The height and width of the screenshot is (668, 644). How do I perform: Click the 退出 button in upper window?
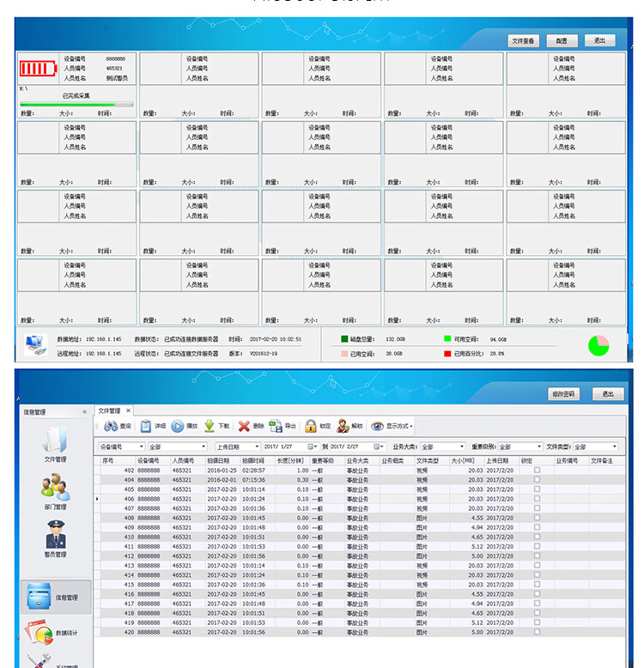(599, 40)
